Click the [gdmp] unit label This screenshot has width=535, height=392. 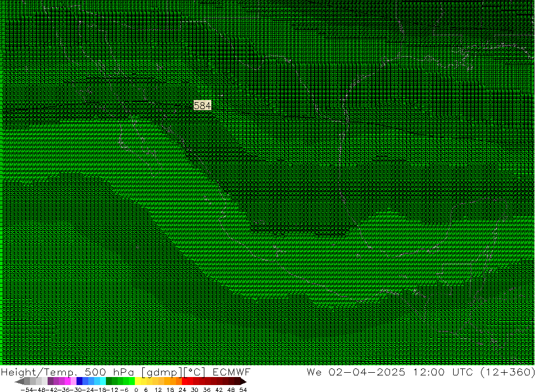162,372
